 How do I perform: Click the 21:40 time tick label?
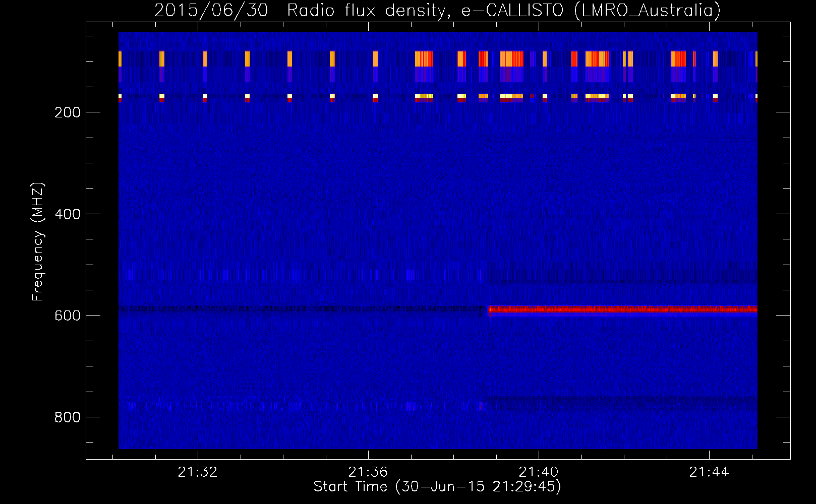point(539,472)
